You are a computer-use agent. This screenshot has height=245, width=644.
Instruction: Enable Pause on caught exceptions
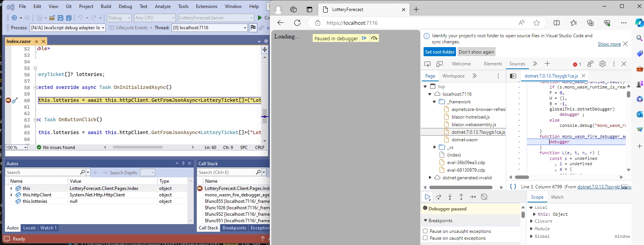pyautogui.click(x=425, y=238)
